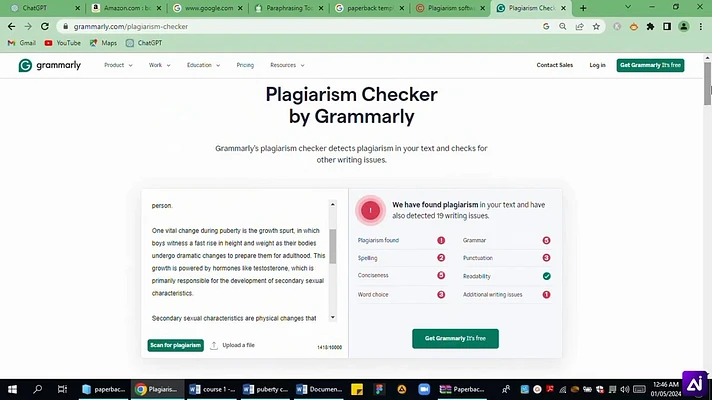Open the YouTube bookmark
712x400 pixels.
63,43
